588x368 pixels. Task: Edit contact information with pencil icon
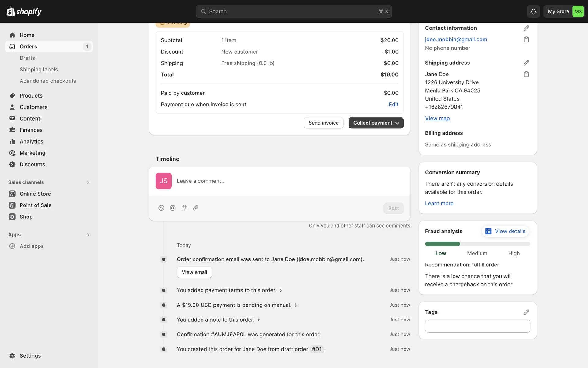point(526,28)
